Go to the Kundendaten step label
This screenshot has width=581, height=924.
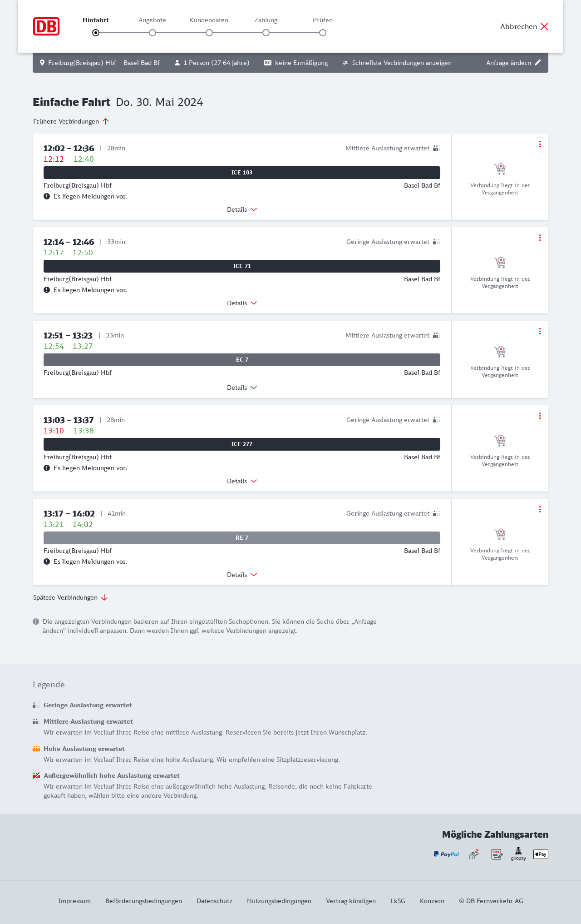(x=209, y=20)
